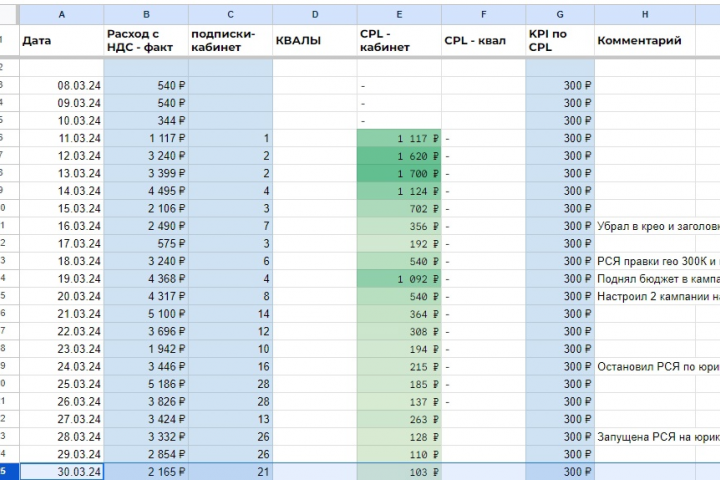The height and width of the screenshot is (480, 720).
Task: Click CPL cell 356 ₽
Action: coord(399,226)
